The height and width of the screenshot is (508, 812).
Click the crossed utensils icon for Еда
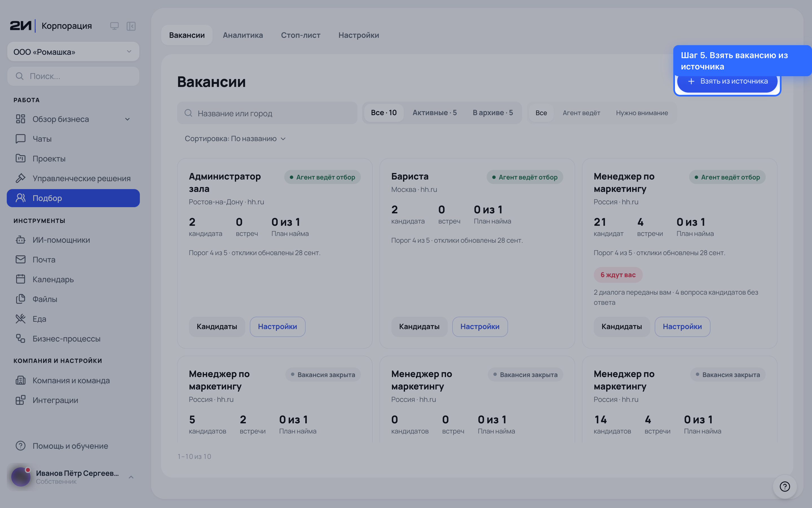click(21, 319)
